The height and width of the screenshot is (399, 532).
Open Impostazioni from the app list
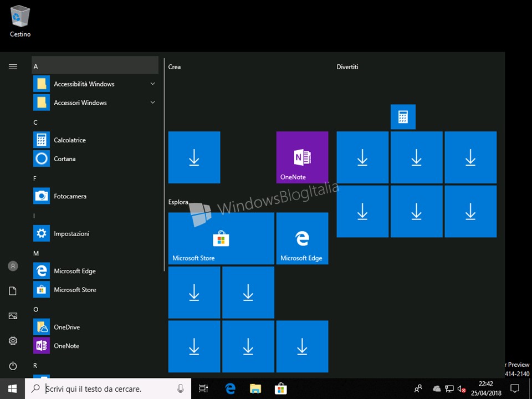point(71,234)
